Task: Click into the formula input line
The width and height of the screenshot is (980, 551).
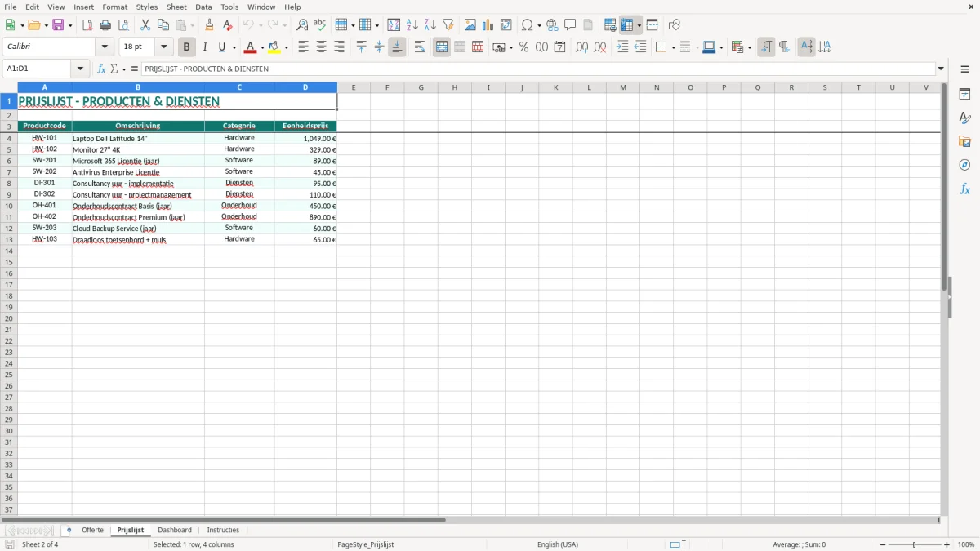Action: pos(539,69)
